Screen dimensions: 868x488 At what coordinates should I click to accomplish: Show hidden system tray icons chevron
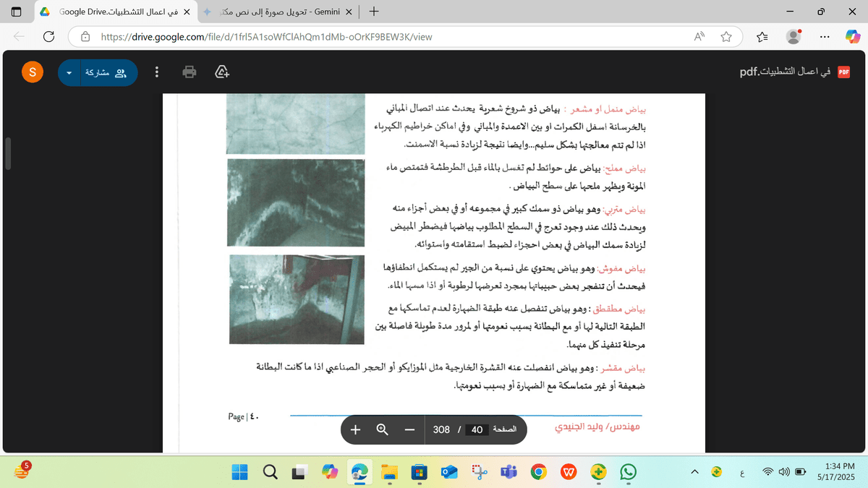pos(695,472)
